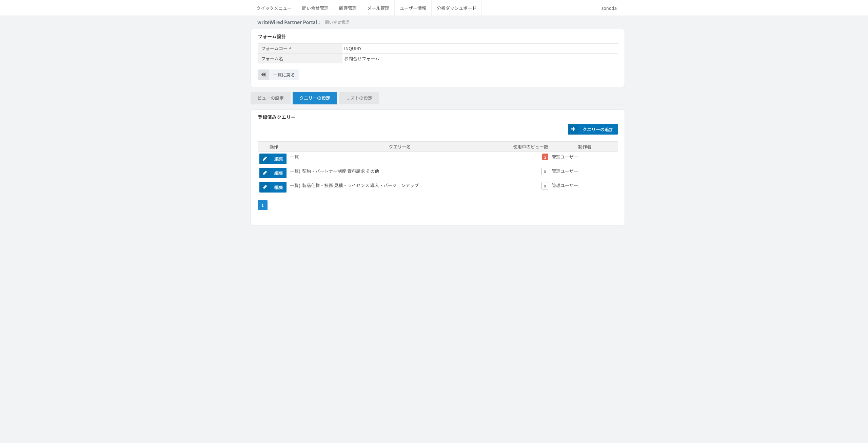Add a query with クエリーの追加

click(593, 129)
